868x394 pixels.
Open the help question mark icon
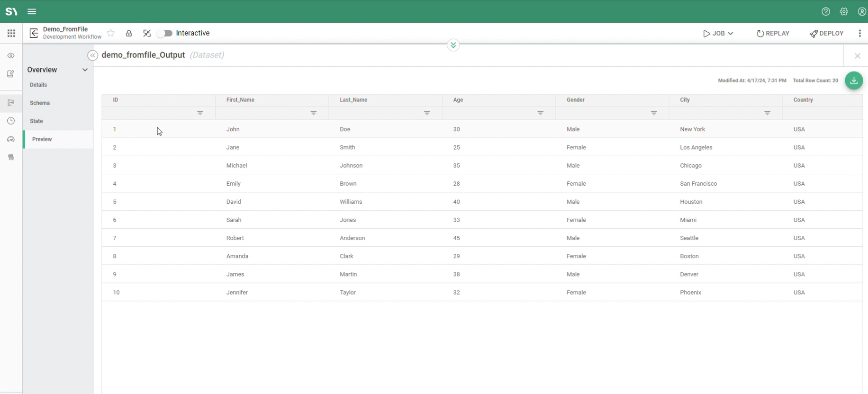pyautogui.click(x=826, y=11)
